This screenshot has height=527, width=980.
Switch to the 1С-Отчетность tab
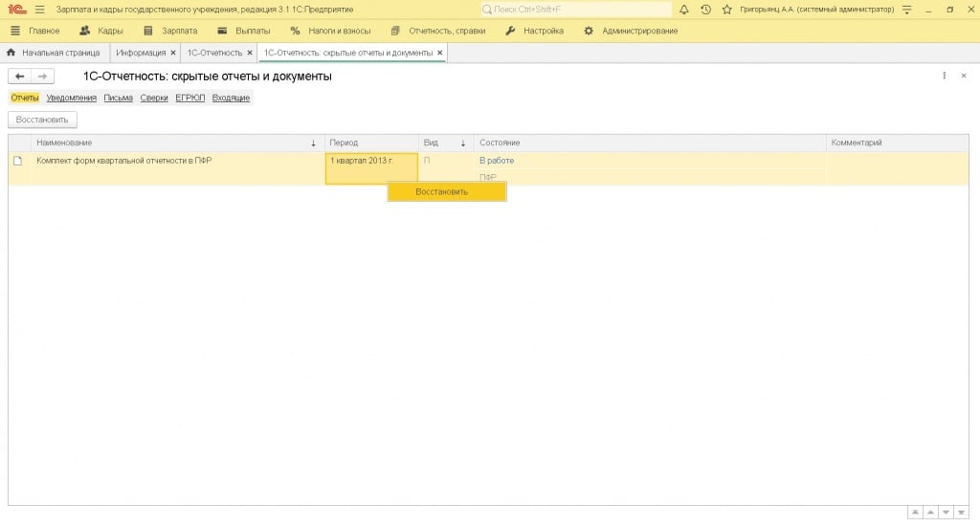pos(214,53)
